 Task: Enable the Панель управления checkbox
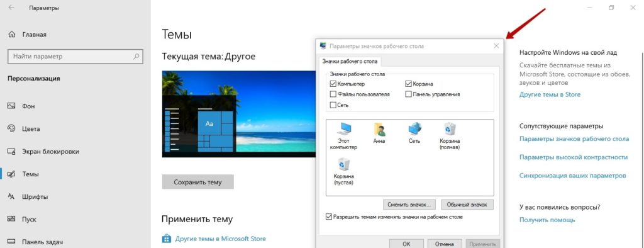[408, 94]
